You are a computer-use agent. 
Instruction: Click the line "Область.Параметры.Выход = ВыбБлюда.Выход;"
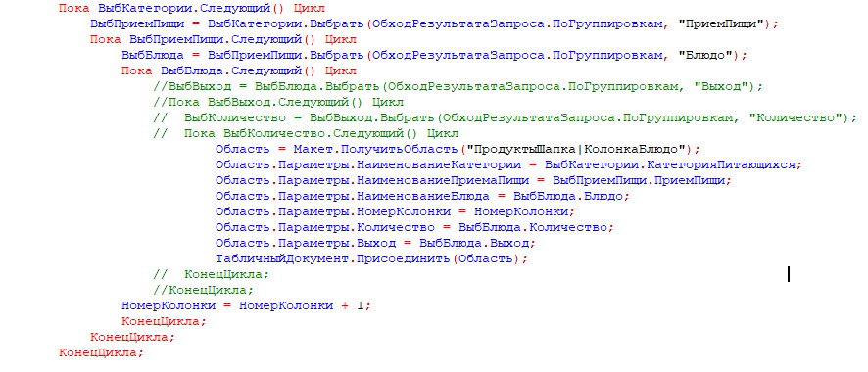point(376,243)
